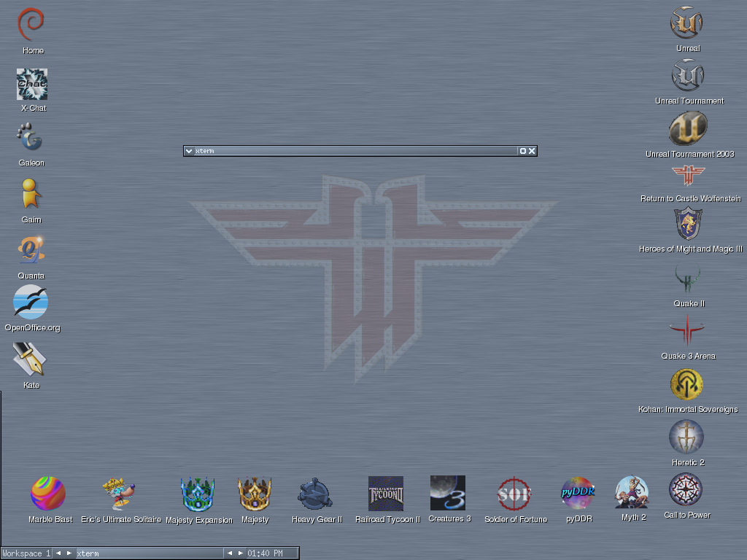Click the Heretic 2 icon
The width and height of the screenshot is (747, 560).
click(x=686, y=437)
